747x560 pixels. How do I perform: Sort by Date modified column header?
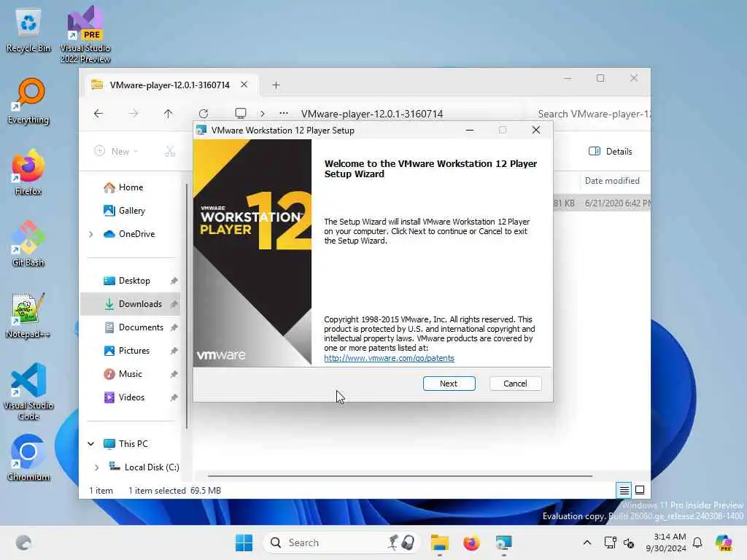(612, 181)
